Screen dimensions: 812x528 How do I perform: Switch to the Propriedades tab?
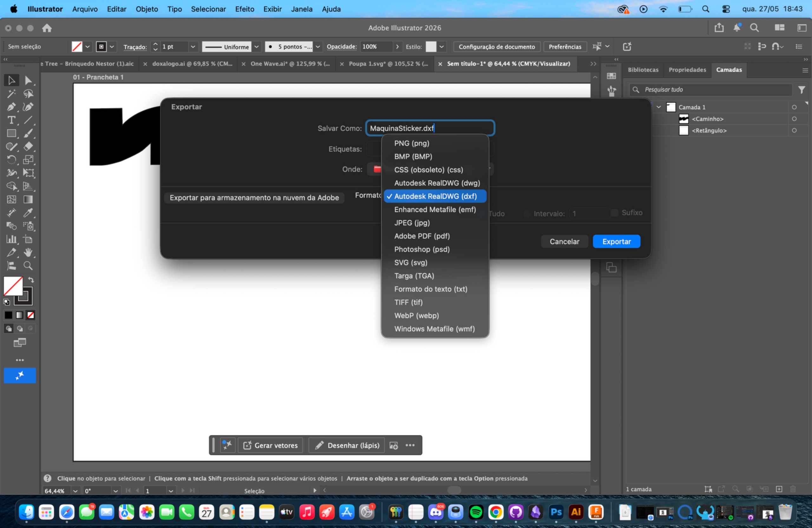[x=687, y=69]
